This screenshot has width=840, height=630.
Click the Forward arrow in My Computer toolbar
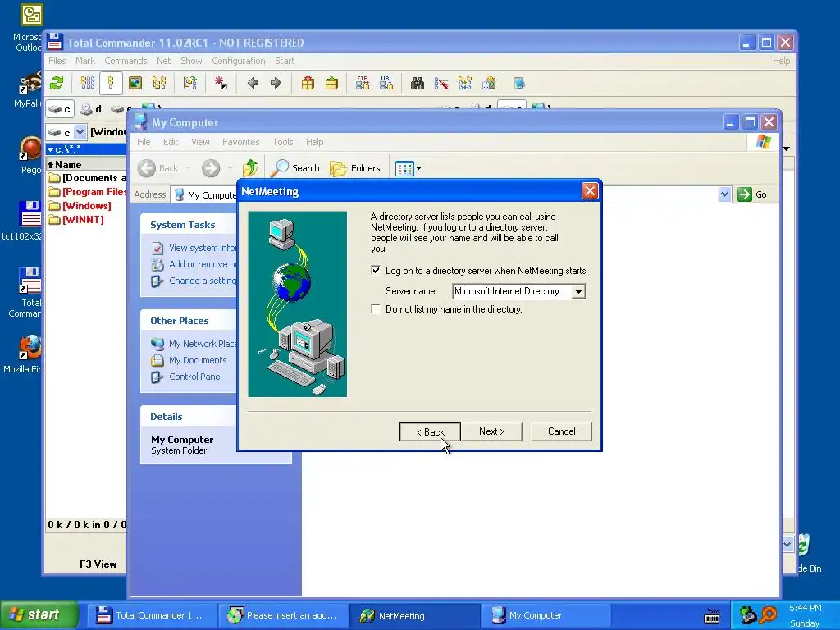(211, 168)
